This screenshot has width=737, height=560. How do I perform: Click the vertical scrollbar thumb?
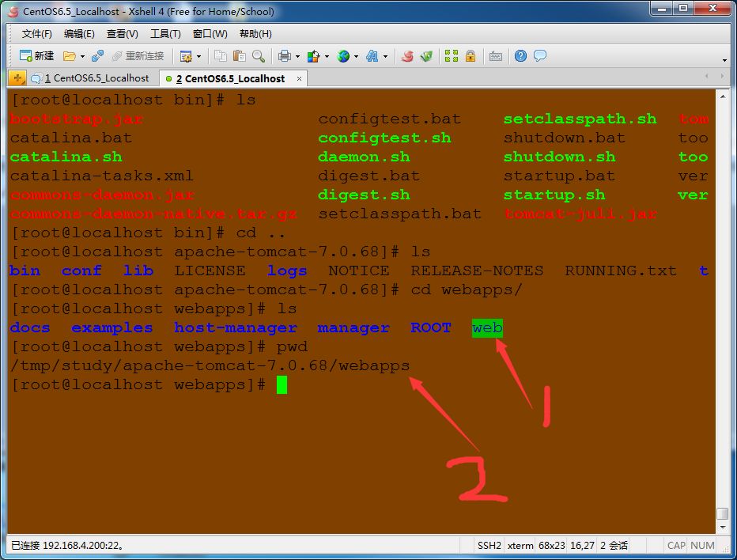(723, 513)
